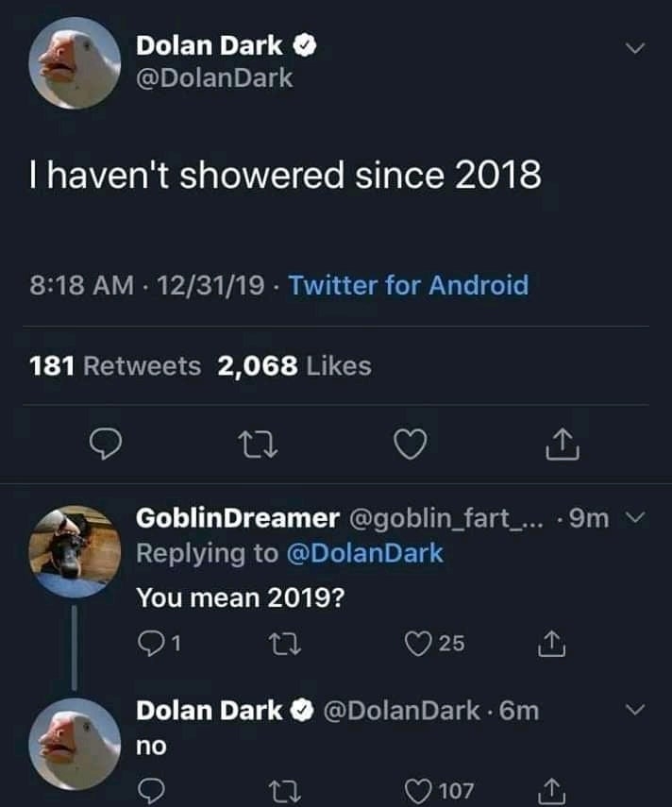Open chevron menu on "no" reply
The height and width of the screenshot is (807, 672).
(635, 710)
